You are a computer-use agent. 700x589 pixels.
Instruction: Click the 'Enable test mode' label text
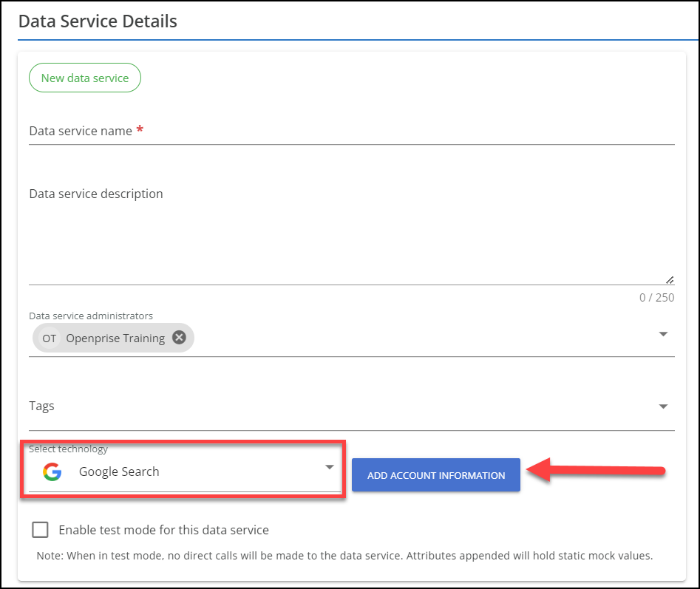coord(163,530)
